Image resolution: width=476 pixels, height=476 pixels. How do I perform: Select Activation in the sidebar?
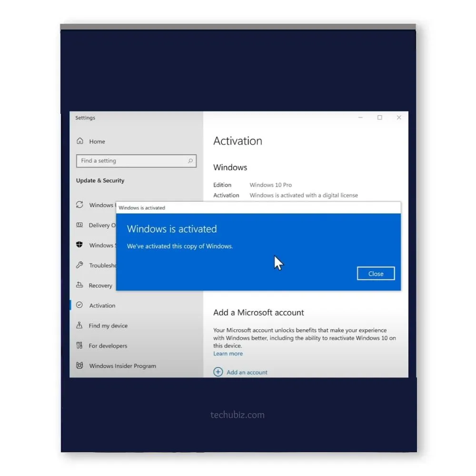click(102, 306)
